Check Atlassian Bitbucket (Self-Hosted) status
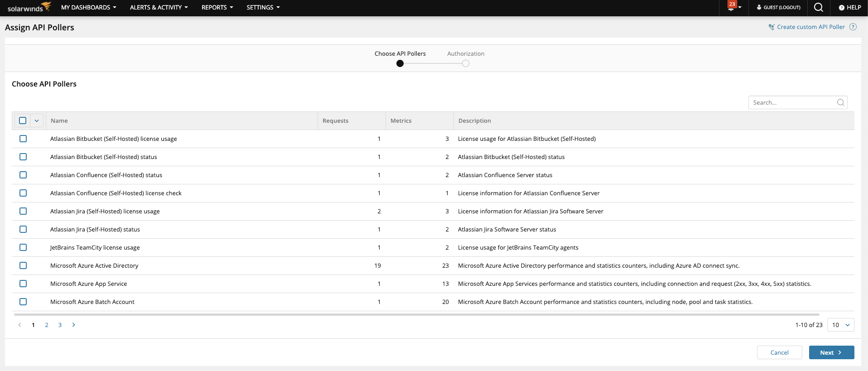 (23, 157)
